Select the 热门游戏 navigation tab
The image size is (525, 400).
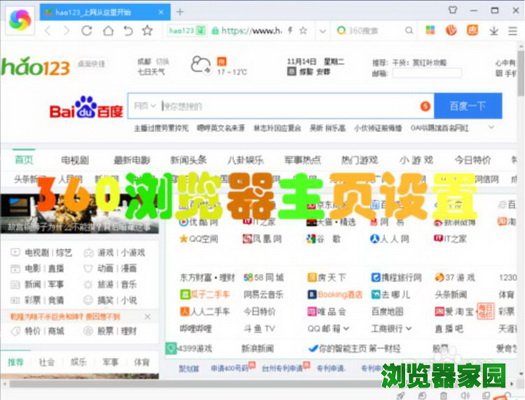click(x=359, y=160)
